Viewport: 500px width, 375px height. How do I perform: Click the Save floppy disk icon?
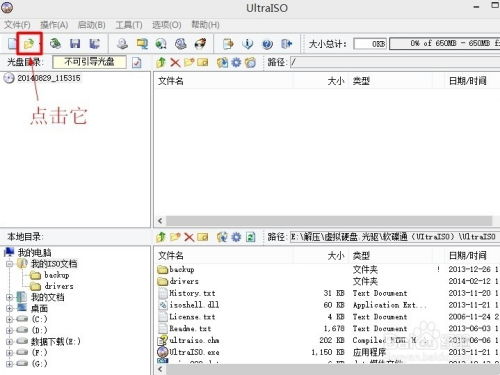click(75, 44)
